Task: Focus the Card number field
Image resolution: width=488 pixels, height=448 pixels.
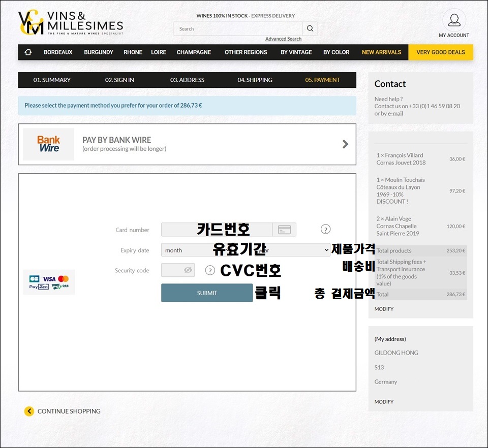Action: coord(217,230)
